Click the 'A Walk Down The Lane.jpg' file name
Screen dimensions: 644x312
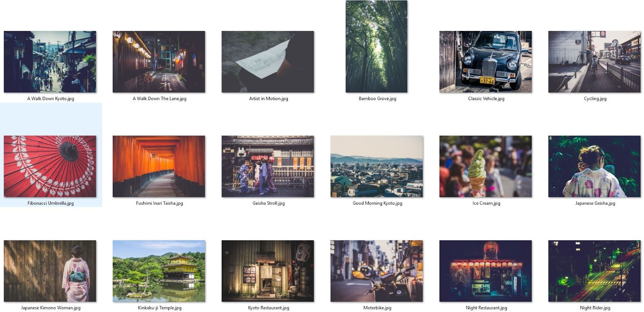point(159,99)
